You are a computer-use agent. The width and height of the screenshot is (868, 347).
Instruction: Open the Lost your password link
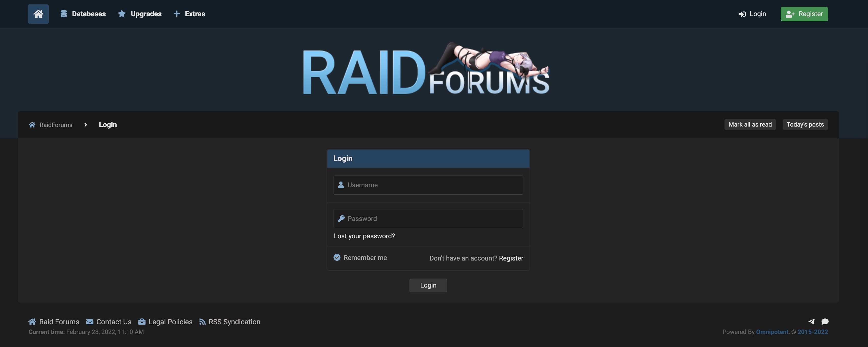coord(364,236)
